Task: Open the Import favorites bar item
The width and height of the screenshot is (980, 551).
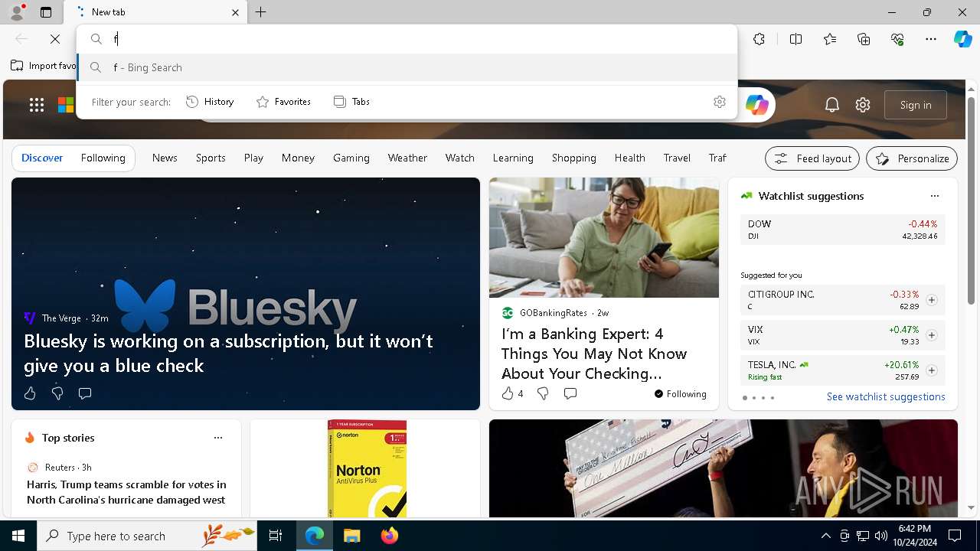Action: pyautogui.click(x=43, y=66)
